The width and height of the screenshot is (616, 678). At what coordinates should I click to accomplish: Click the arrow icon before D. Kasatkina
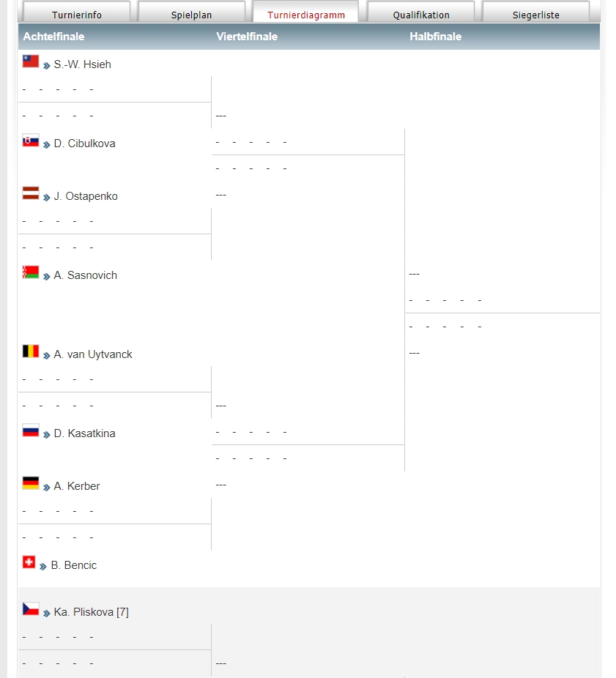pos(47,434)
